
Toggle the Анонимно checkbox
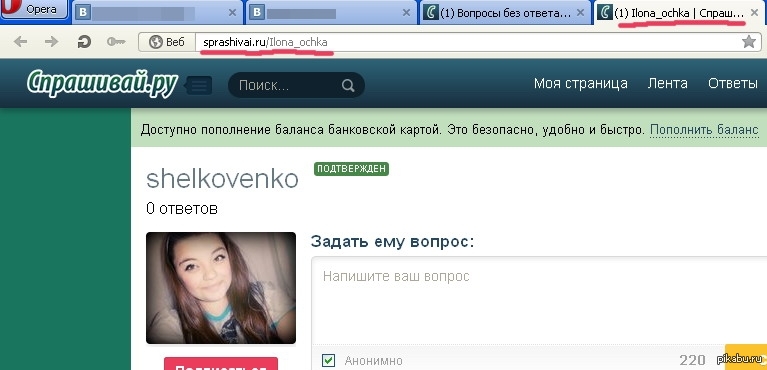[x=329, y=361]
